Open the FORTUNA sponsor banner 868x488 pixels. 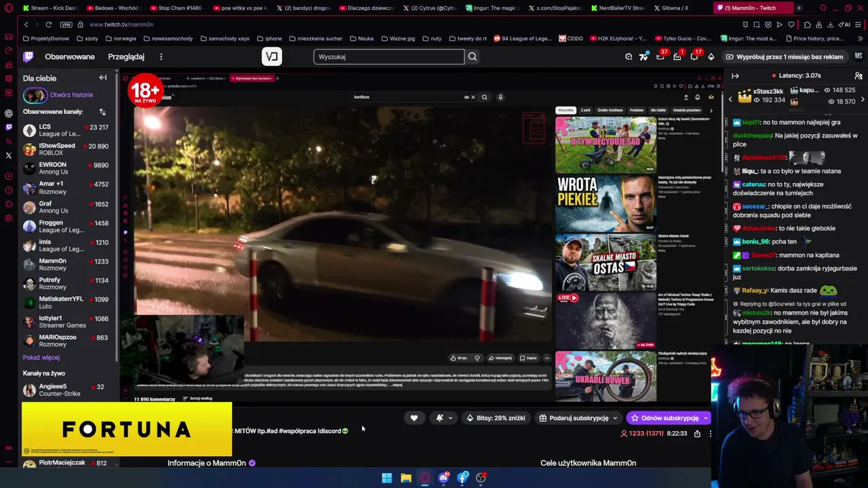click(x=127, y=429)
